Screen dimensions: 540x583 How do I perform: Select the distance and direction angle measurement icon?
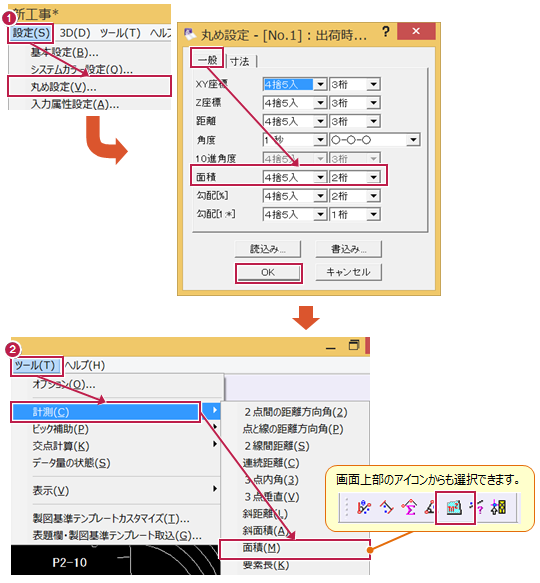(x=364, y=507)
